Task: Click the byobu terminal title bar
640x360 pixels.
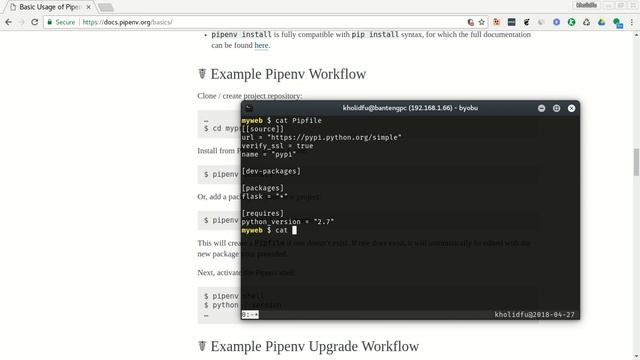Action: (x=410, y=108)
